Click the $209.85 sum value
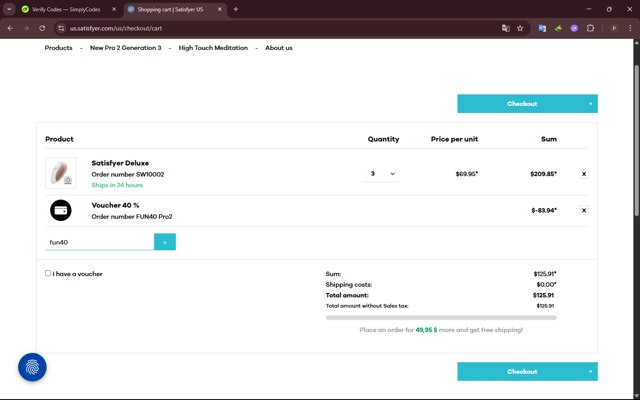 pyautogui.click(x=543, y=174)
